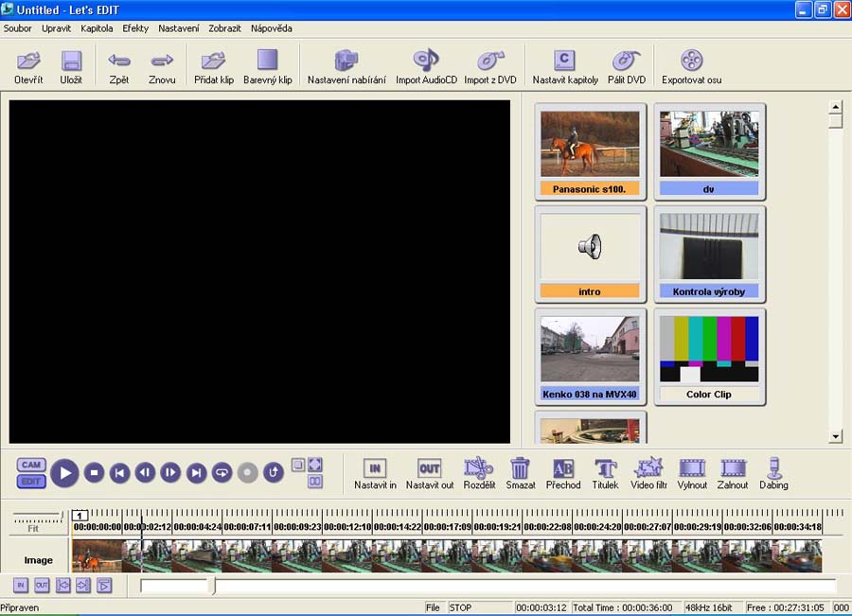
Task: Switch to CAM mode
Action: [31, 464]
